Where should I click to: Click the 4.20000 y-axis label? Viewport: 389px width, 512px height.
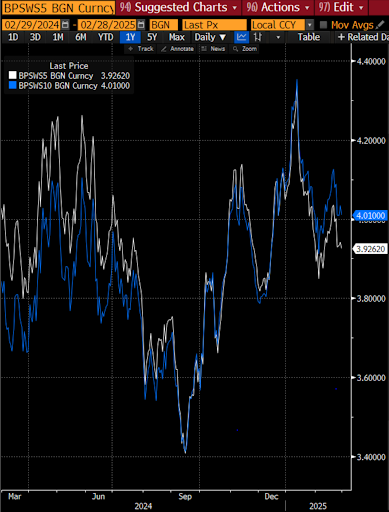click(371, 140)
